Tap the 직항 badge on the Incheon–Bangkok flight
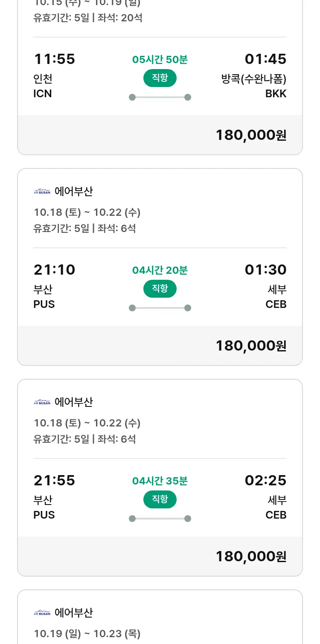 [160, 78]
